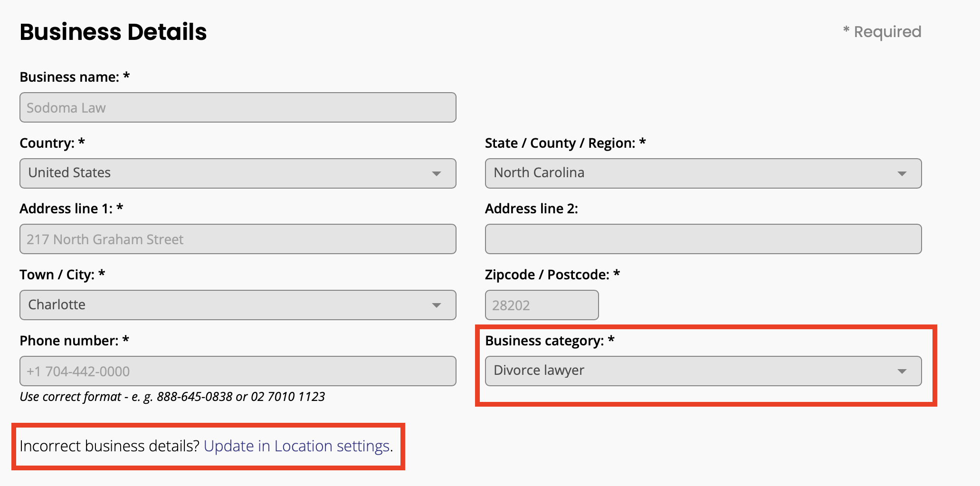
Task: Click the State / County / Region label
Action: [x=565, y=143]
